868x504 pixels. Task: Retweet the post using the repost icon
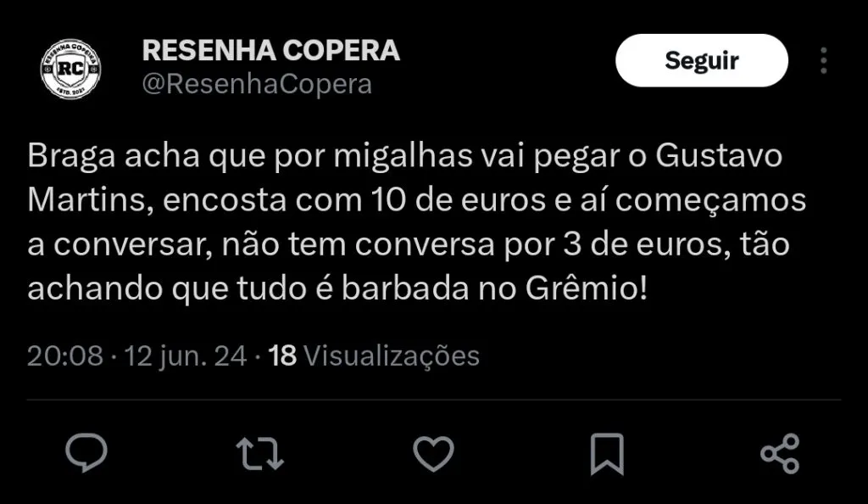(x=259, y=453)
